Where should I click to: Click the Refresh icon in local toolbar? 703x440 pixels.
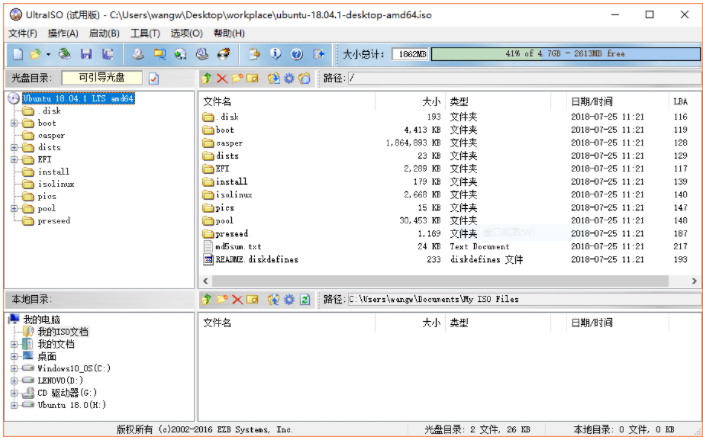tap(305, 300)
